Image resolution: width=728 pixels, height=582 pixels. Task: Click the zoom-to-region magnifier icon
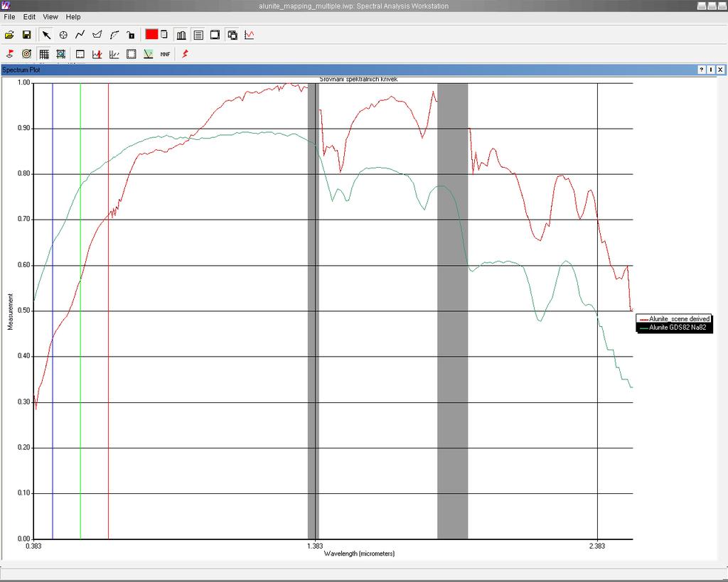pos(61,54)
